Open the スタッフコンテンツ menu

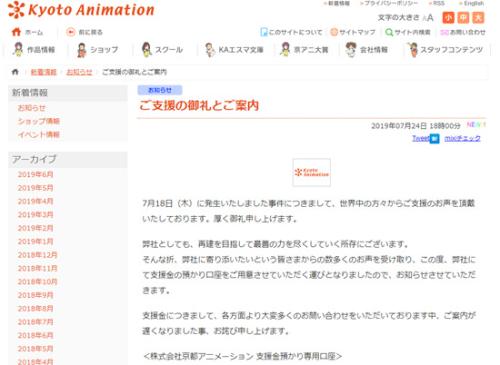tap(446, 50)
